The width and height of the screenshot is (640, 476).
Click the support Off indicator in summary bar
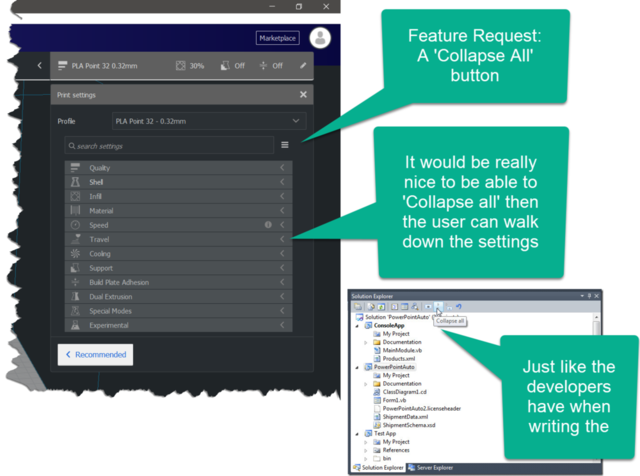tap(233, 66)
